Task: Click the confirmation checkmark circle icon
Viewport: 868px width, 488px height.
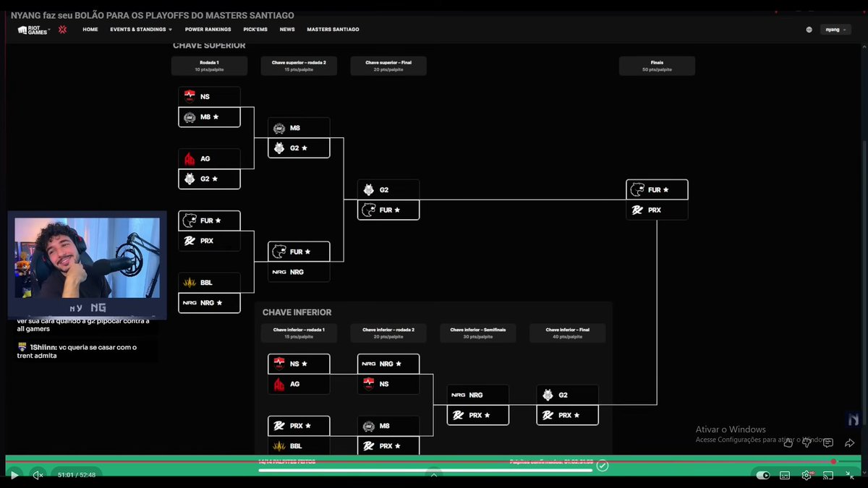Action: 603,466
